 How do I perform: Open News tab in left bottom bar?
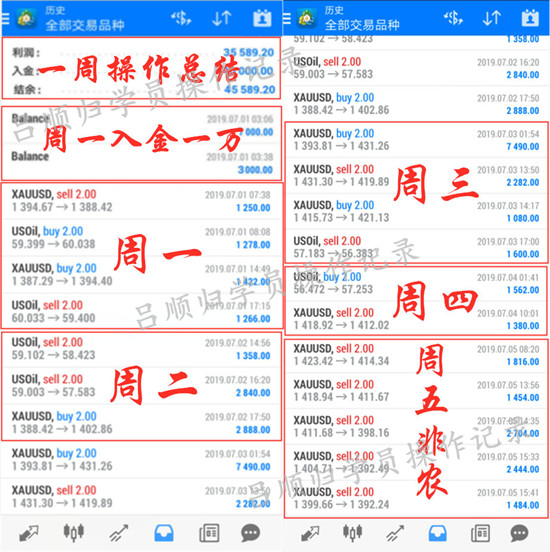coord(209,533)
